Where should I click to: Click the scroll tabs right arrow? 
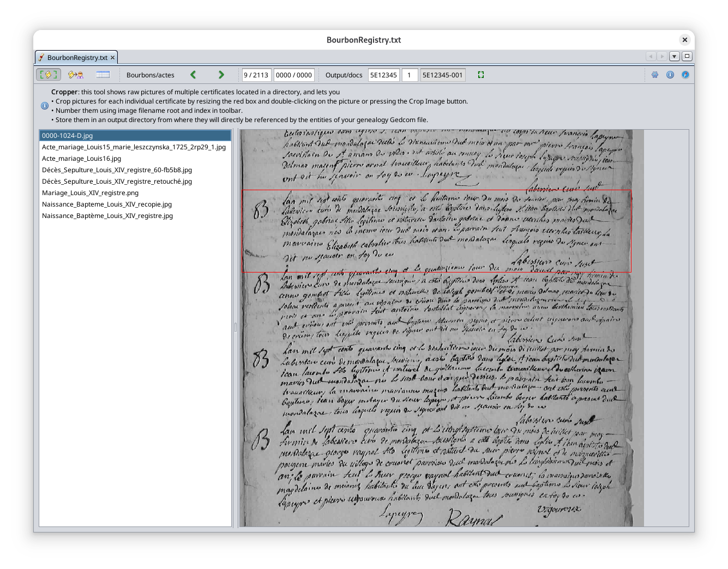coord(662,56)
